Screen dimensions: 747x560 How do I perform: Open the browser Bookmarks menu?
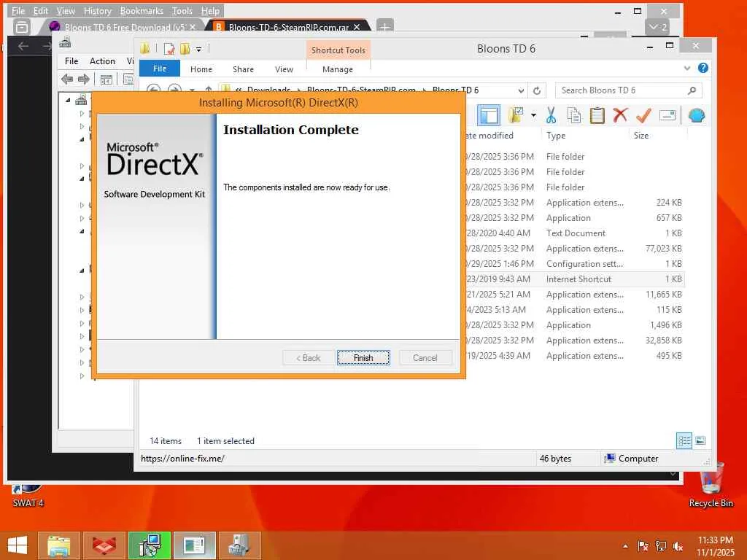(x=142, y=10)
